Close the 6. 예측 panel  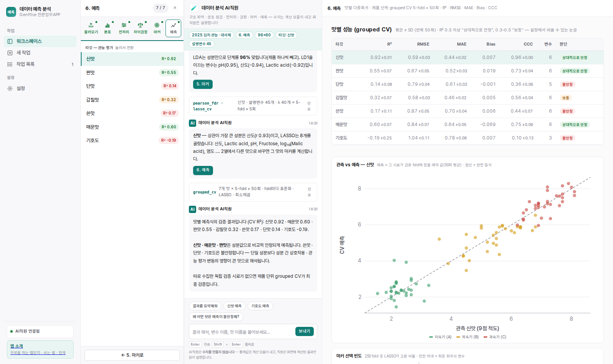point(175,8)
